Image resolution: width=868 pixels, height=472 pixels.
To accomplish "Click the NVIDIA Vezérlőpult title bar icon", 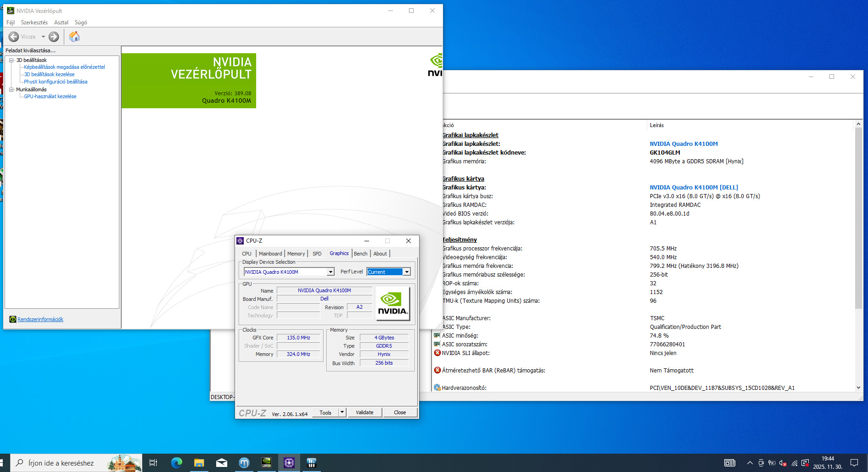I will 11,11.
